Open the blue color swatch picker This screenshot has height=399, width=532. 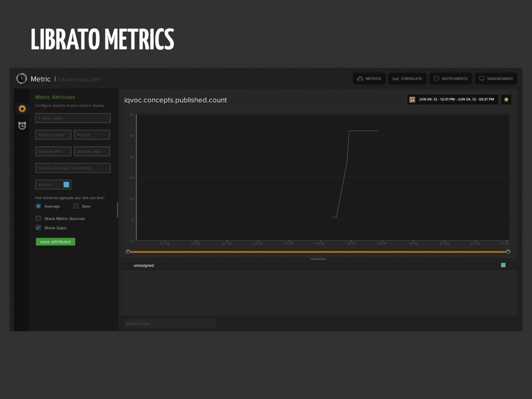coord(66,185)
